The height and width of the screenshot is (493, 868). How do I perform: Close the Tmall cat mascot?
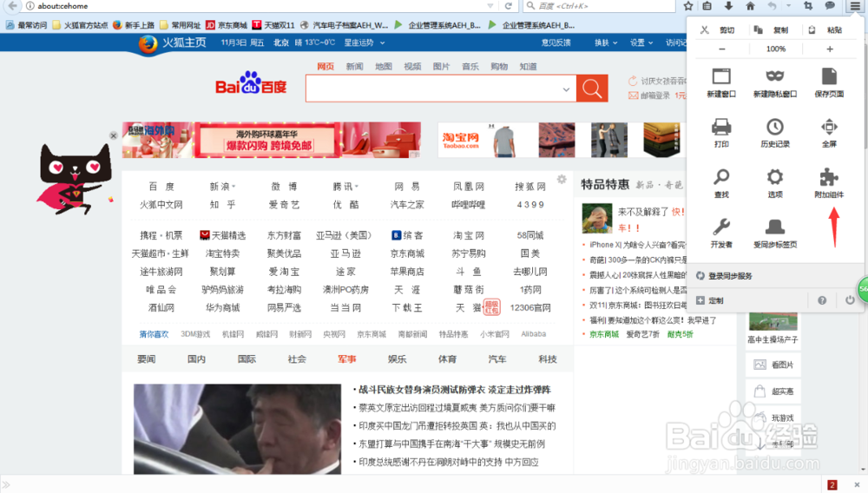tap(114, 135)
